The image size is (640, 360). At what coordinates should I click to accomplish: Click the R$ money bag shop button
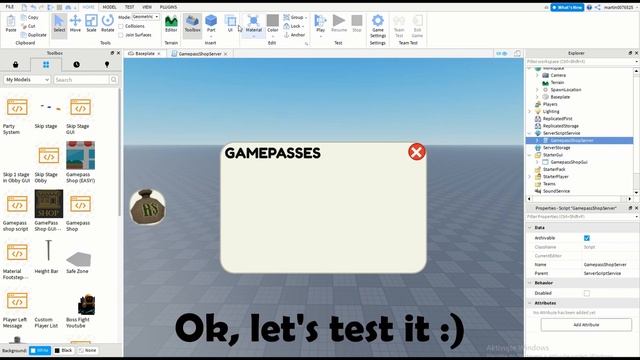pos(147,207)
